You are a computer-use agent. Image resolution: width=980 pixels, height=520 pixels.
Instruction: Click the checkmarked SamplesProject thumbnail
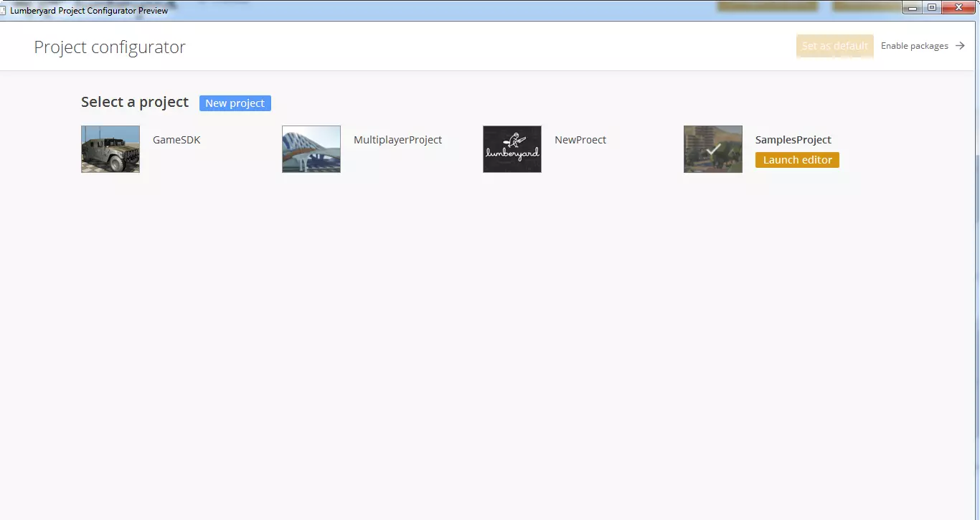(x=712, y=149)
